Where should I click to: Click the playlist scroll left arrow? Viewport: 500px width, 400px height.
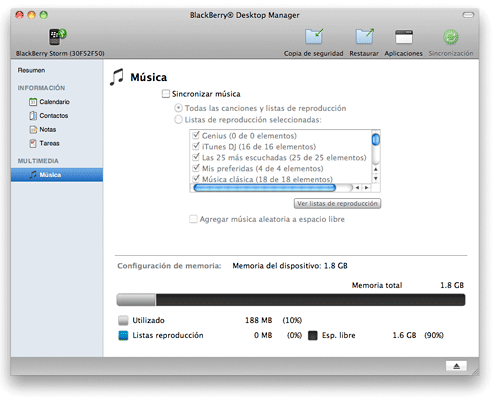357,188
